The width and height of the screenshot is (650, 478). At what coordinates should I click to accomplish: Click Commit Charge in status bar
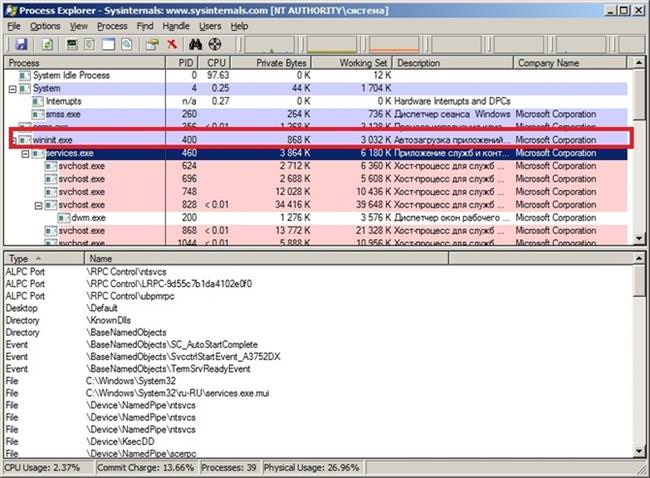(146, 468)
